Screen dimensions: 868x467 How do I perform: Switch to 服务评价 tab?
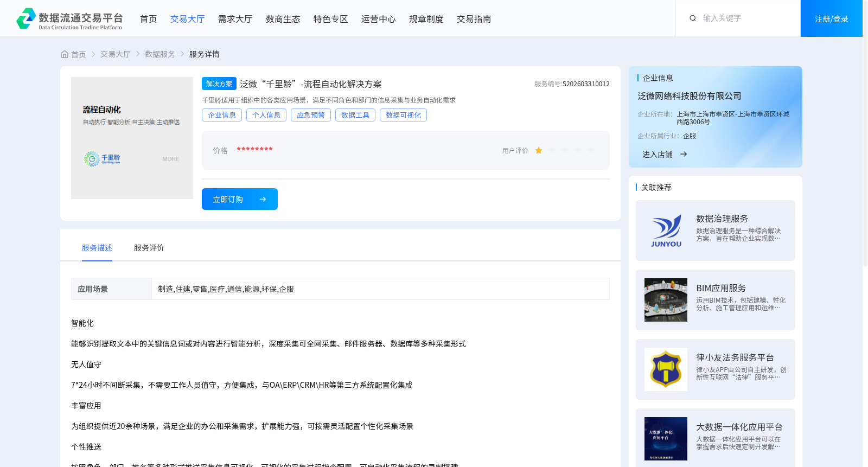[149, 248]
